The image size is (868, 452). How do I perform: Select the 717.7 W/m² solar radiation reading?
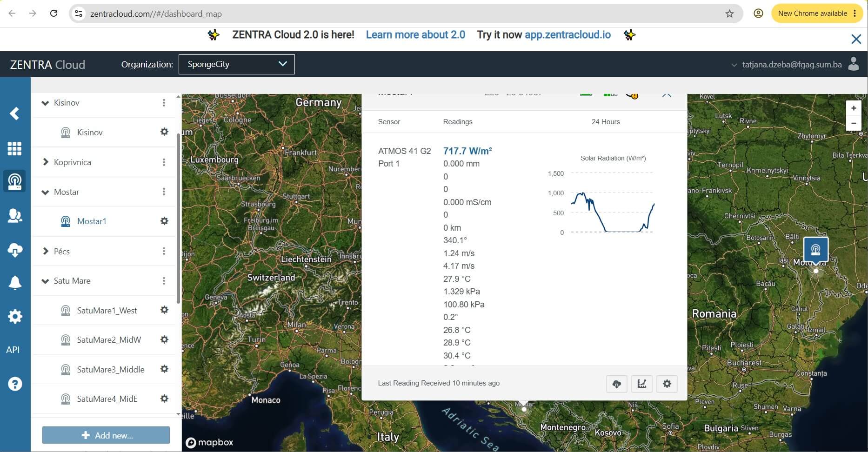point(467,151)
